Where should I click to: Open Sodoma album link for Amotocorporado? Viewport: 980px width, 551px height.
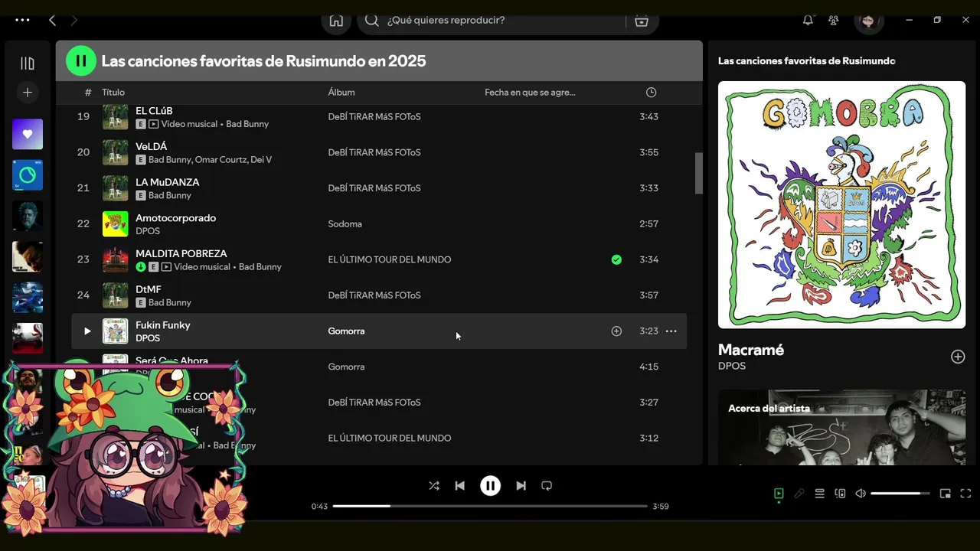(345, 224)
